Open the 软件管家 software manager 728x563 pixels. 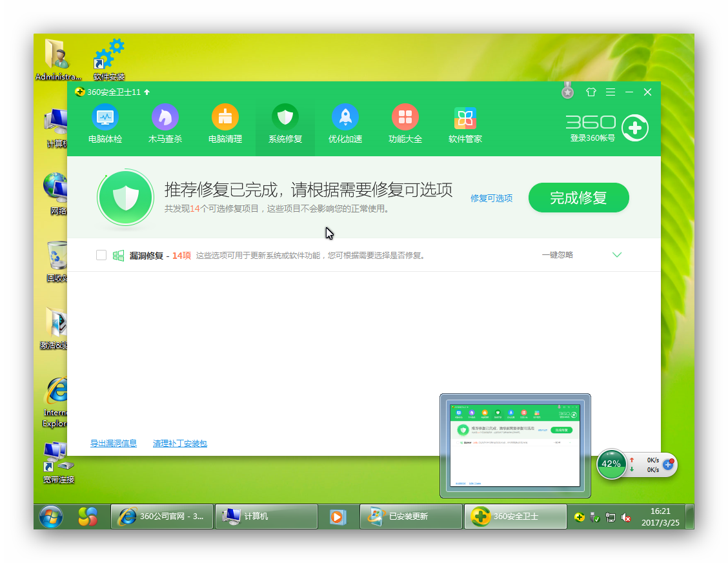[465, 123]
